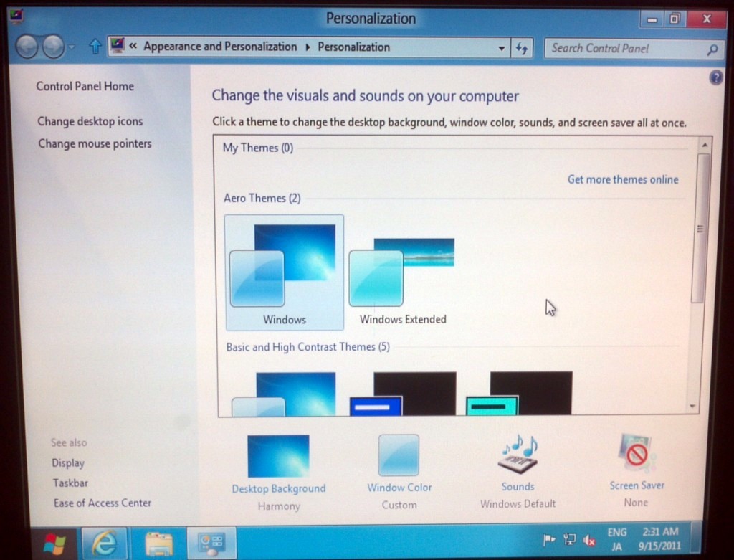Launch Internet Explorer from the taskbar

point(105,544)
